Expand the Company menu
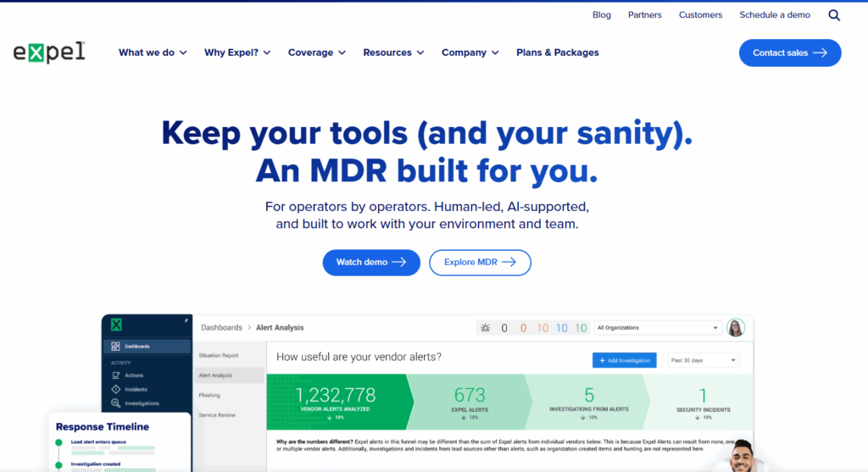Image resolution: width=868 pixels, height=472 pixels. tap(470, 53)
